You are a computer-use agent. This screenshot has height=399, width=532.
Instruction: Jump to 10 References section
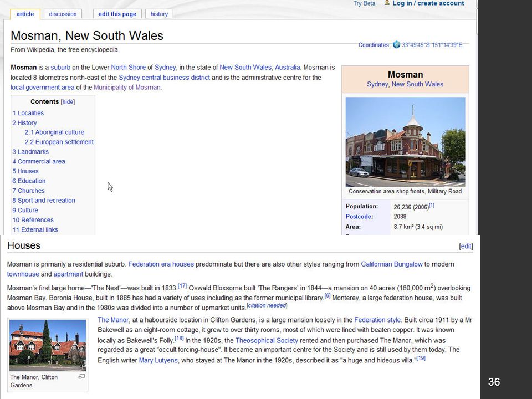point(33,220)
